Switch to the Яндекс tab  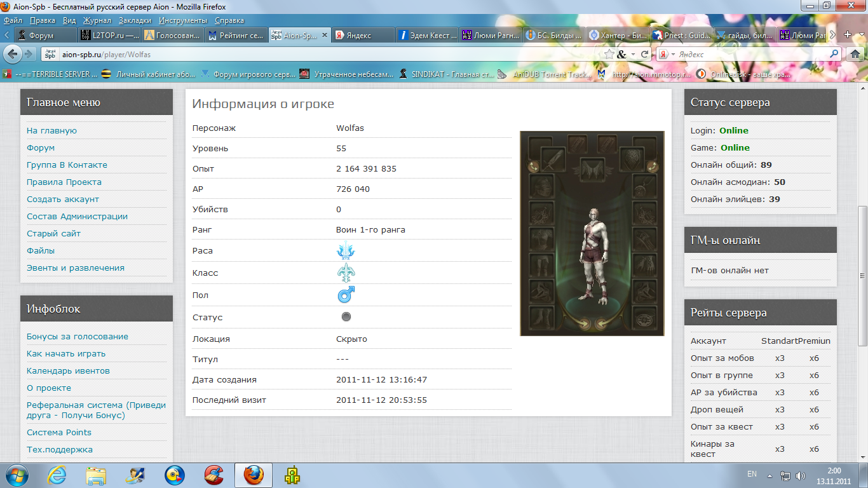[362, 36]
